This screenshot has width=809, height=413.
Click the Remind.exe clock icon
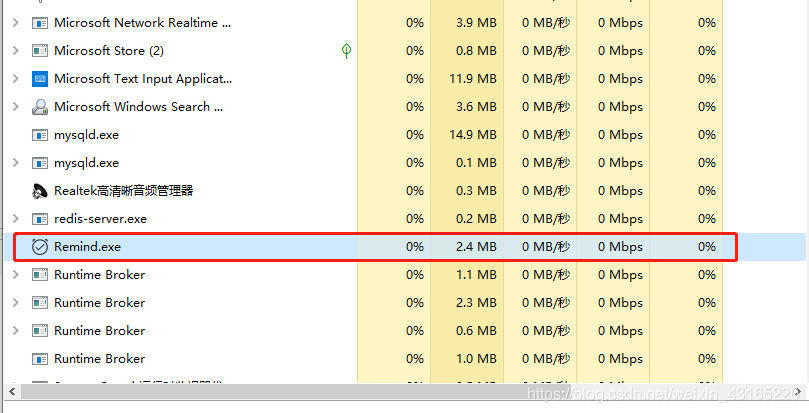coord(40,247)
